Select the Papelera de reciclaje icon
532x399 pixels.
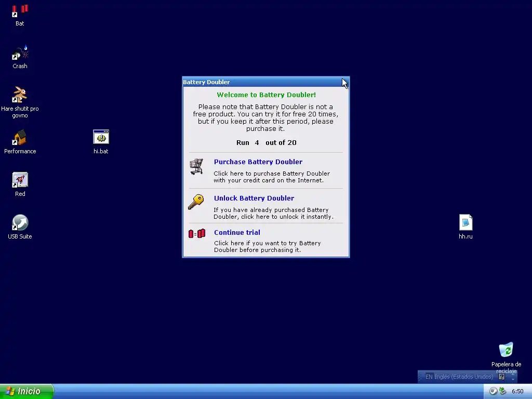tap(506, 350)
